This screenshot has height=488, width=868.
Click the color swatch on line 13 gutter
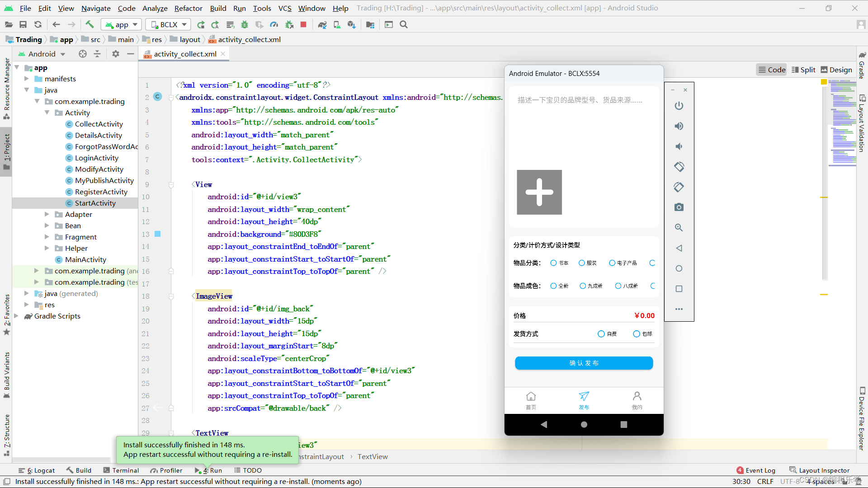coord(158,234)
